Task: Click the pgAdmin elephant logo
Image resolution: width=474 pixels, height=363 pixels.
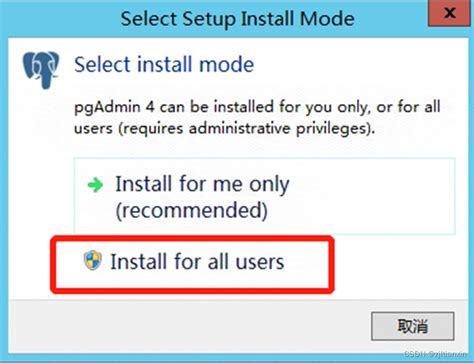Action: (41, 70)
